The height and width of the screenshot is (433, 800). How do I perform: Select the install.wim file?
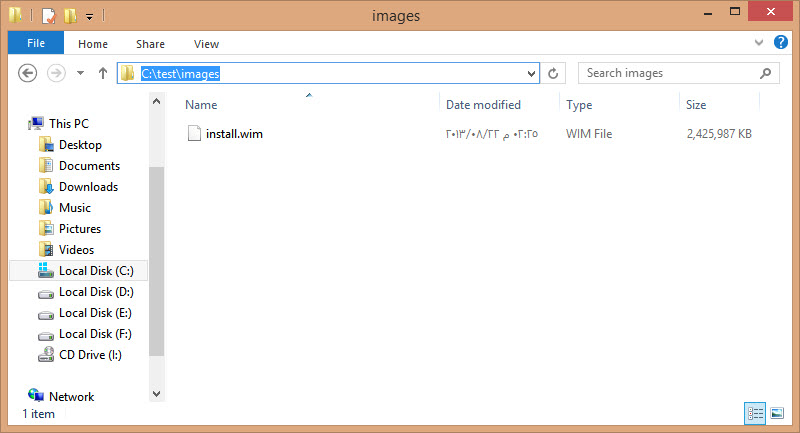pos(234,133)
